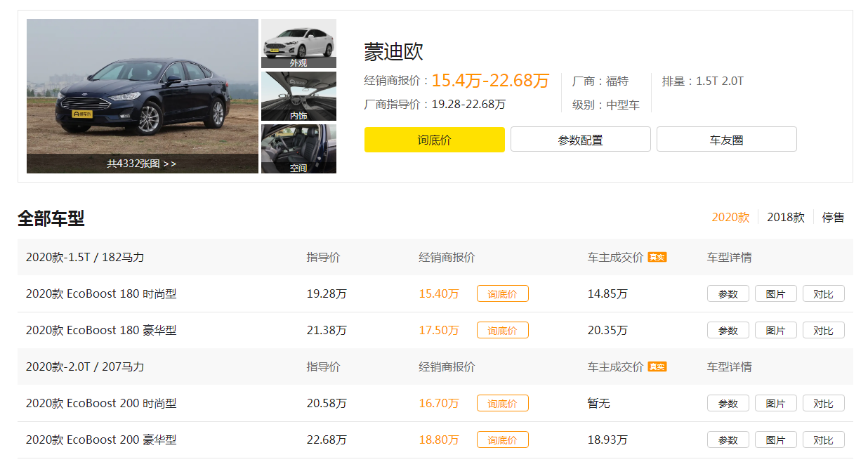The image size is (868, 469).
Task: View the 内饰 interior thumbnail
Action: pyautogui.click(x=298, y=96)
